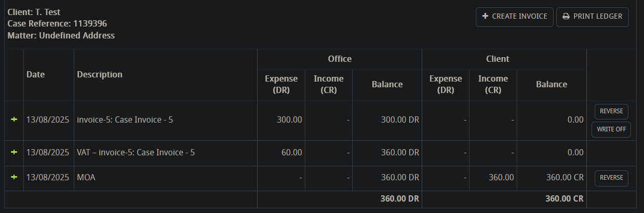Reverse the invoice-5 Case Invoice entry

coord(611,111)
